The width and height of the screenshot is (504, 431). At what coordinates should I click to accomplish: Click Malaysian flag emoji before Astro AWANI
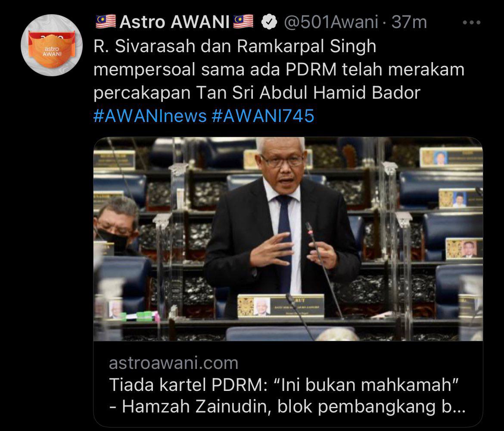tap(106, 22)
